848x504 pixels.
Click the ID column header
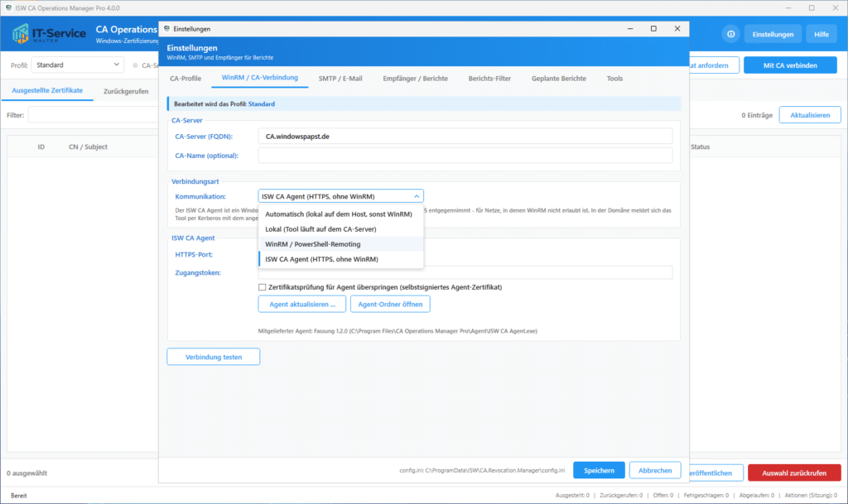click(41, 147)
